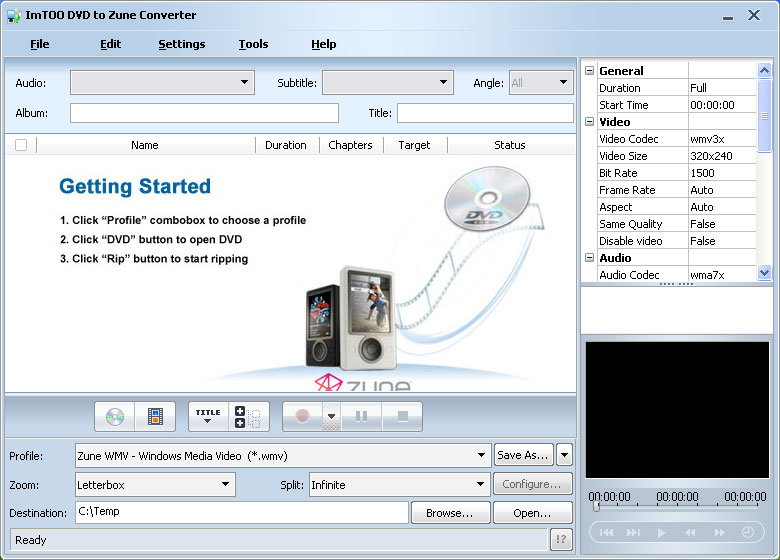Click the preview timeline slider handle
Screen dimensions: 780x560
point(596,507)
